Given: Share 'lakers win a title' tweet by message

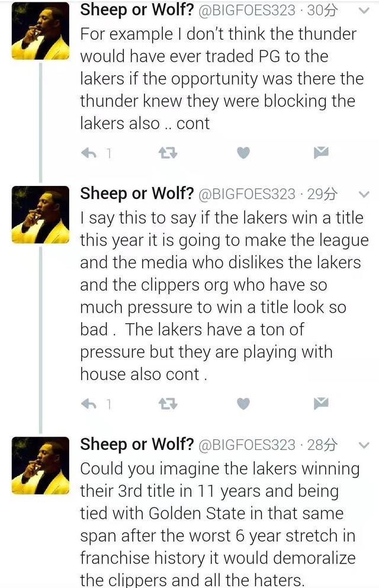Looking at the screenshot, I should pyautogui.click(x=322, y=403).
